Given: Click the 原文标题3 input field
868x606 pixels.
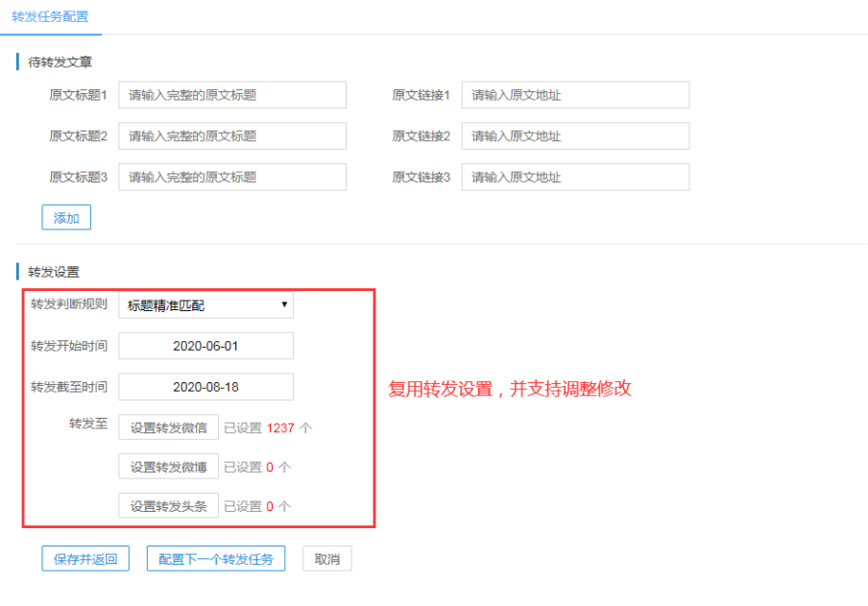Looking at the screenshot, I should pyautogui.click(x=231, y=178).
